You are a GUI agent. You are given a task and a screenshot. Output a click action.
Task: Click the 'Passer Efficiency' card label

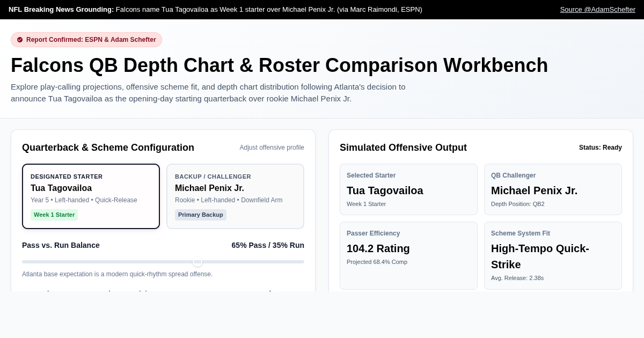click(373, 233)
